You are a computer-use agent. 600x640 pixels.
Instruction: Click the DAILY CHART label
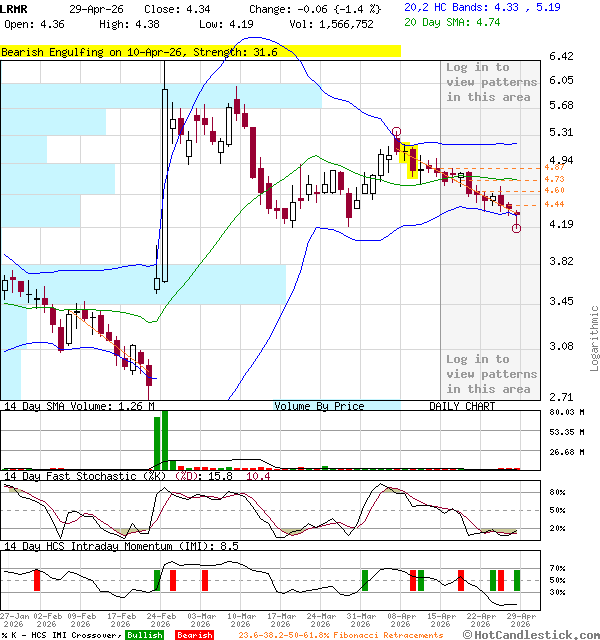(462, 406)
